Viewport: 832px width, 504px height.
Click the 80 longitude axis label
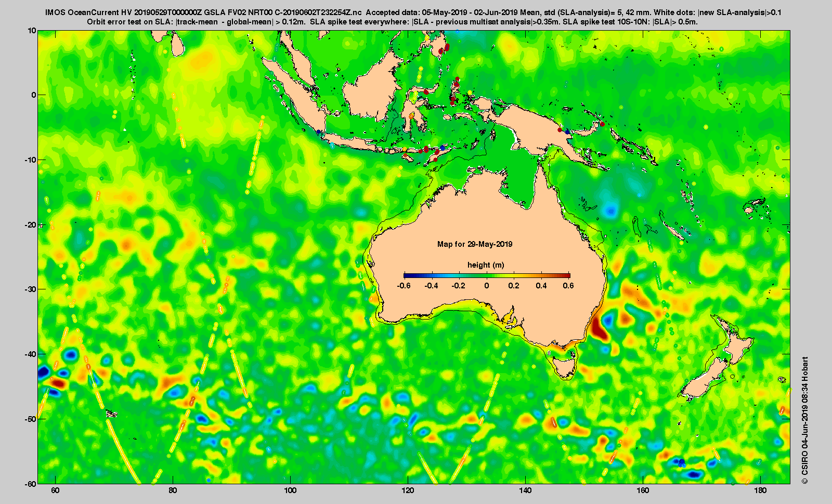[x=173, y=490]
